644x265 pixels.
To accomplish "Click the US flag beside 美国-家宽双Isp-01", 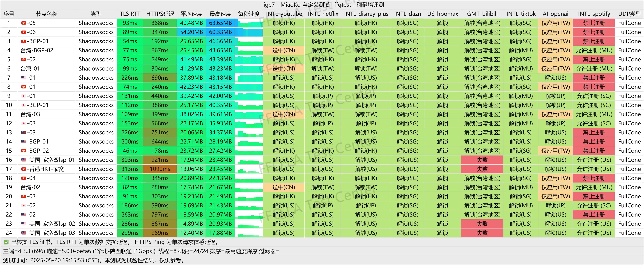I will (23, 160).
